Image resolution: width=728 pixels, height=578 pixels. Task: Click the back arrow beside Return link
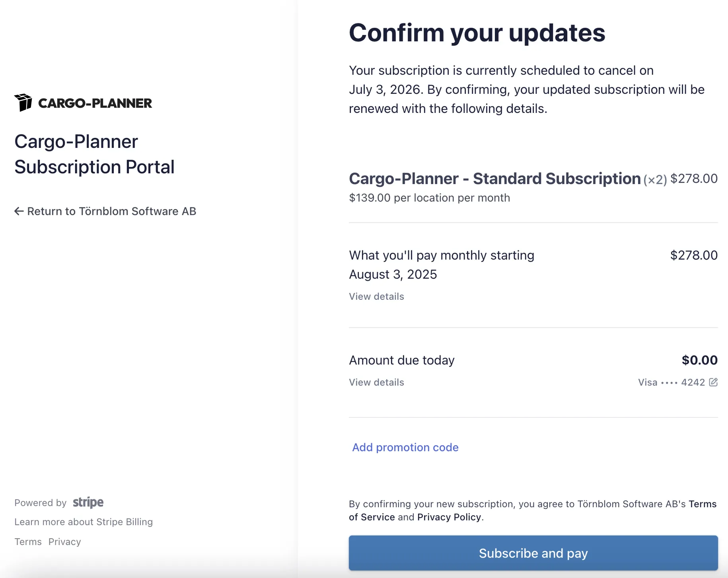point(18,211)
